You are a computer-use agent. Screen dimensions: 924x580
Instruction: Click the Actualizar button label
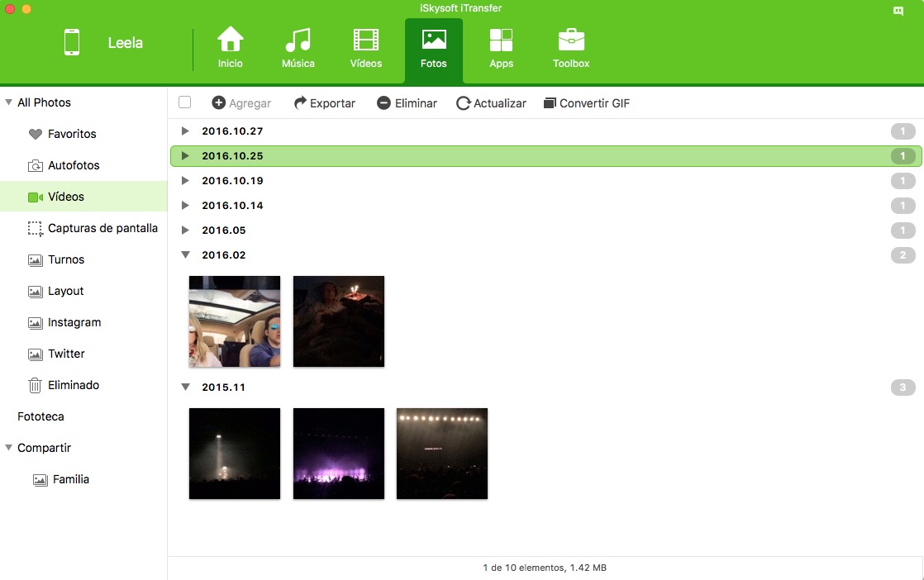(x=500, y=103)
